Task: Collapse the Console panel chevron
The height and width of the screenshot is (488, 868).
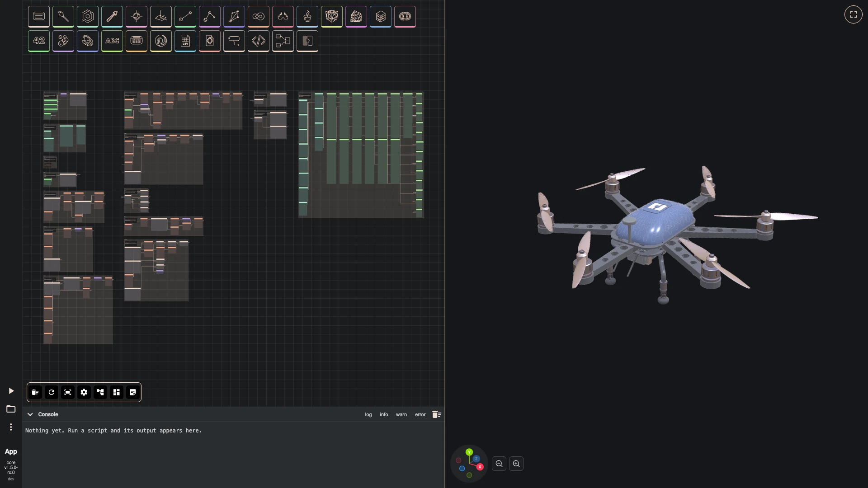Action: point(30,414)
